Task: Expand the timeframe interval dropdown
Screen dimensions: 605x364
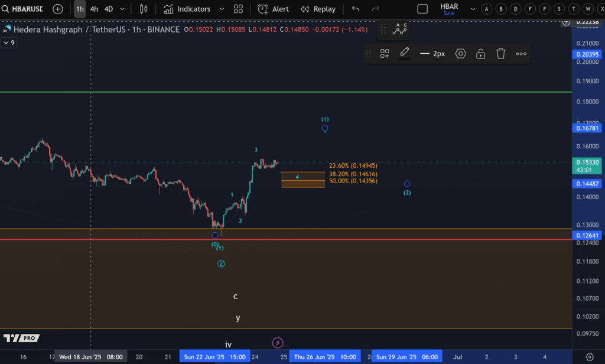Action: point(122,9)
